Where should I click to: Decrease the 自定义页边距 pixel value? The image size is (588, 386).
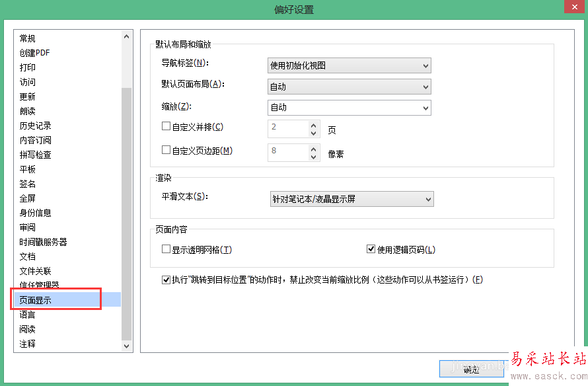pyautogui.click(x=314, y=157)
